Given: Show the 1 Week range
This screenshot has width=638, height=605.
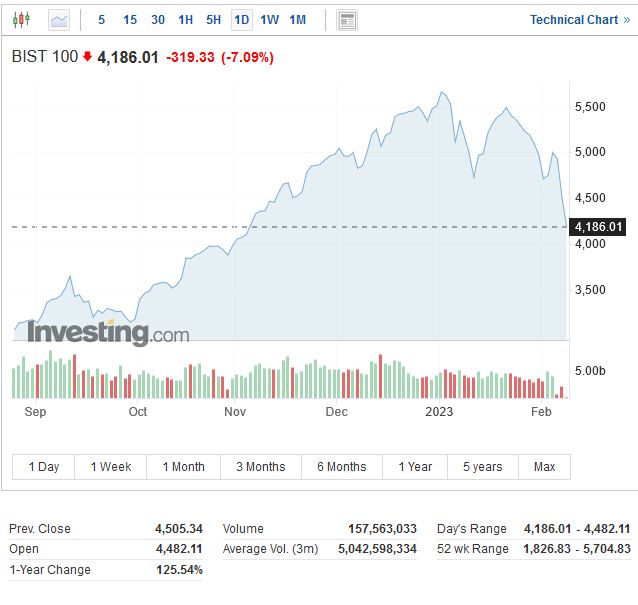Looking at the screenshot, I should (x=111, y=467).
